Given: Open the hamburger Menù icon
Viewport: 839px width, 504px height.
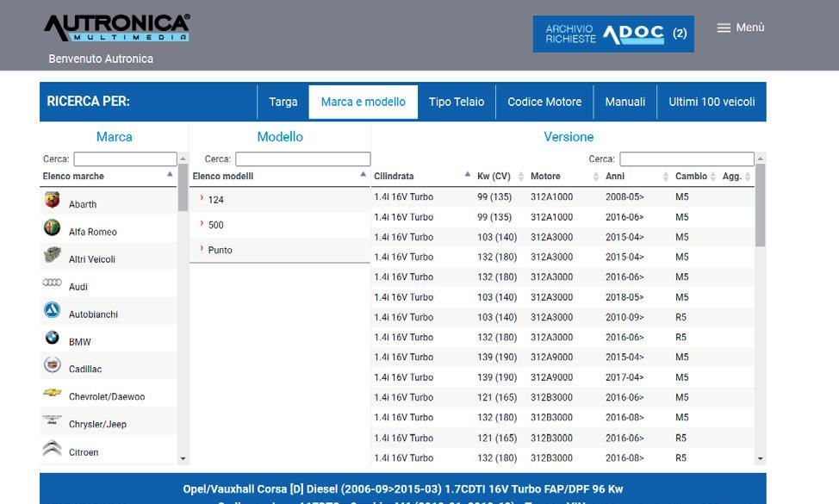Looking at the screenshot, I should 724,28.
